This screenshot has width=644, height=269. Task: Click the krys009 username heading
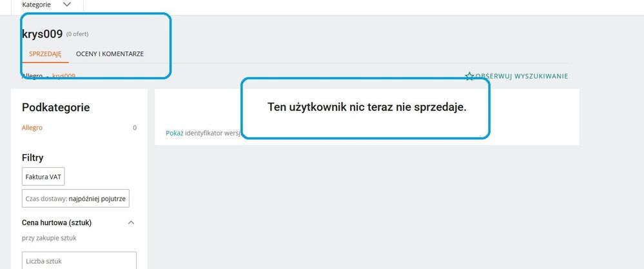42,34
